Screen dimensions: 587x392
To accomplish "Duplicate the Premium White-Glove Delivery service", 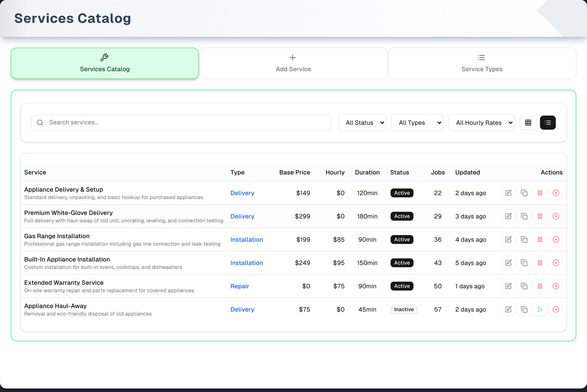I will [524, 216].
